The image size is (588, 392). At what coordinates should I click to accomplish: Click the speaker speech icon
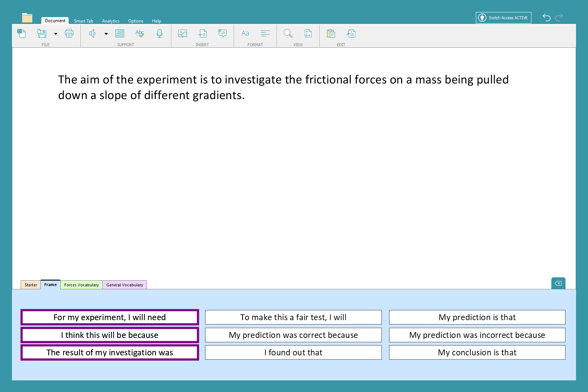[93, 34]
